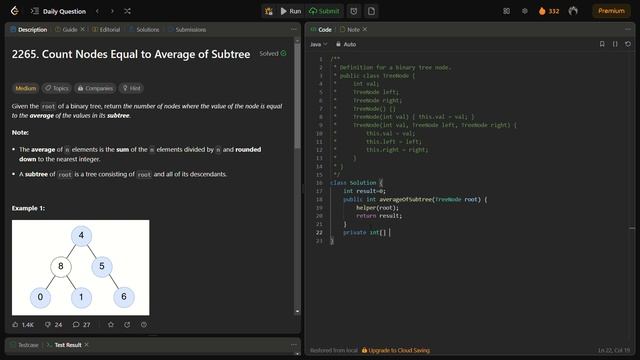Click the debugger icon beside Run

[269, 11]
